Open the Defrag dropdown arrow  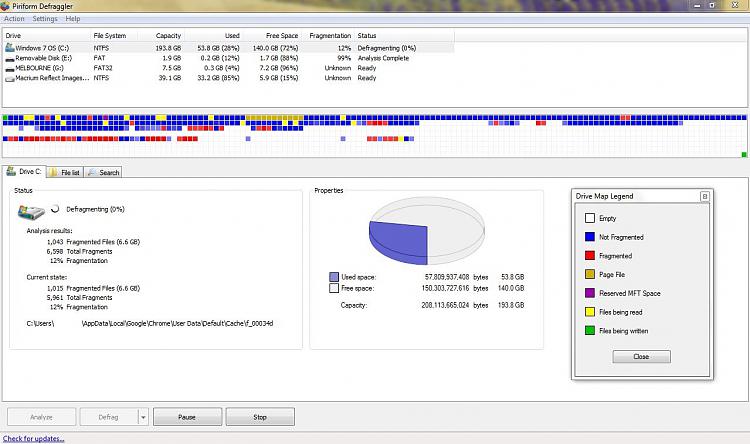click(x=143, y=417)
